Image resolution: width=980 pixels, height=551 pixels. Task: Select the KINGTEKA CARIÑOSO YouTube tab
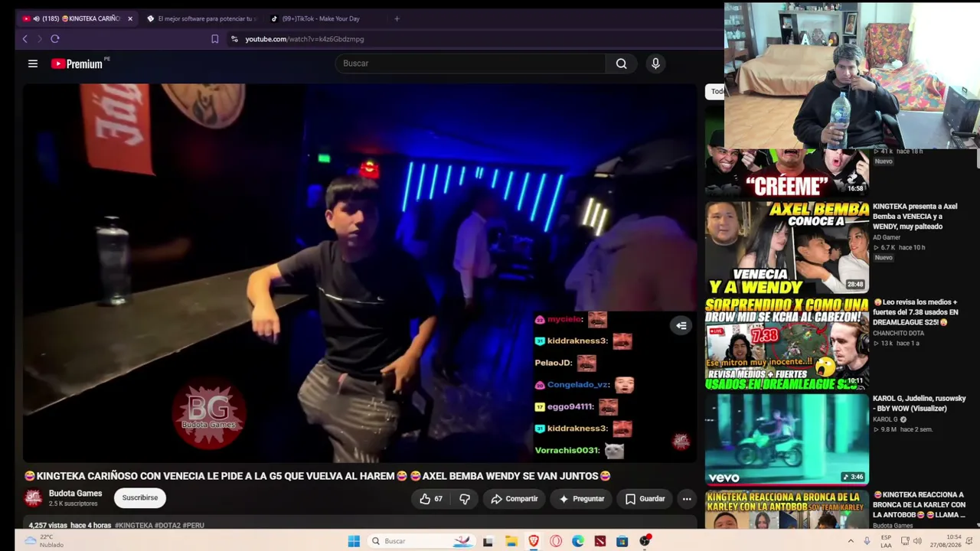[77, 18]
